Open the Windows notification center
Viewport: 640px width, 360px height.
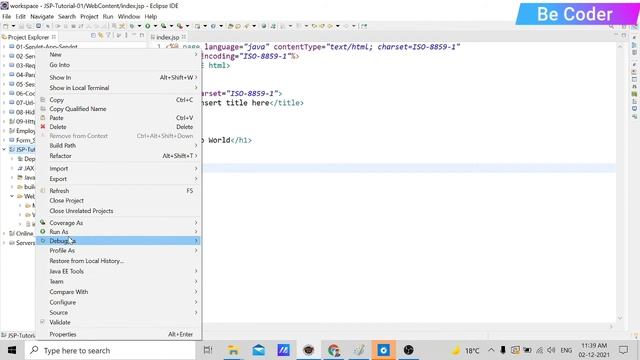[623, 350]
